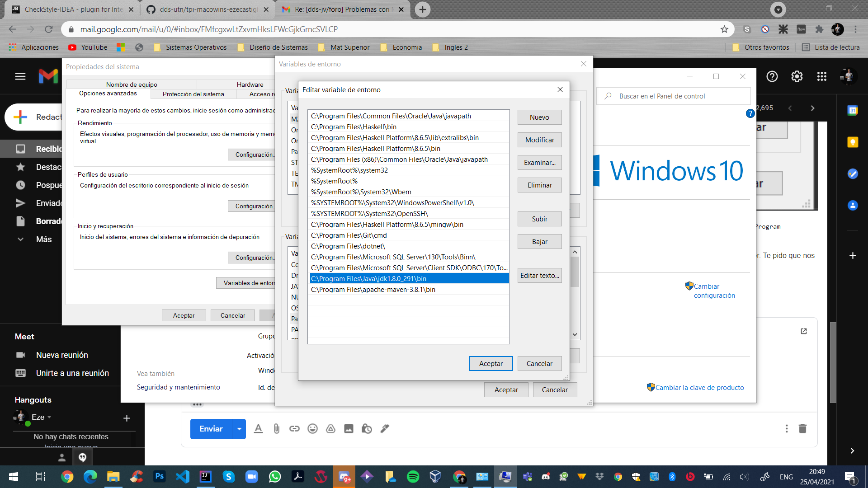Select the C:\Program Files\Git\cmd entry
Screen dimensions: 868x488
pyautogui.click(x=409, y=235)
